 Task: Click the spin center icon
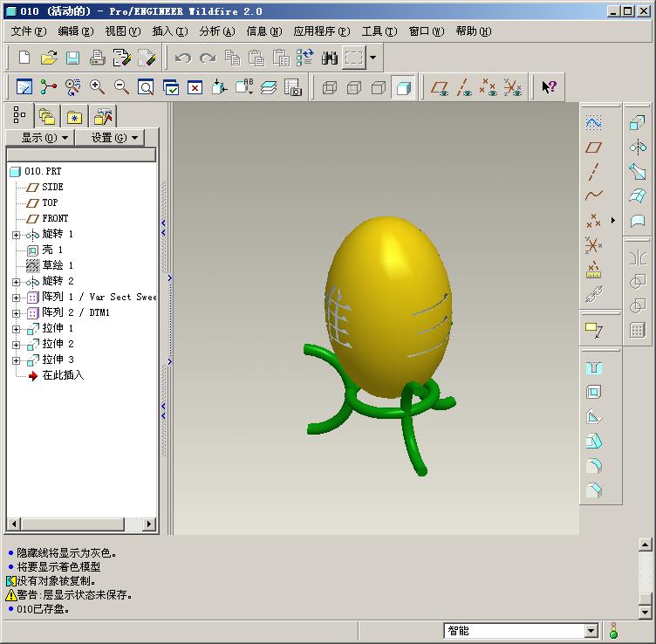tap(49, 87)
